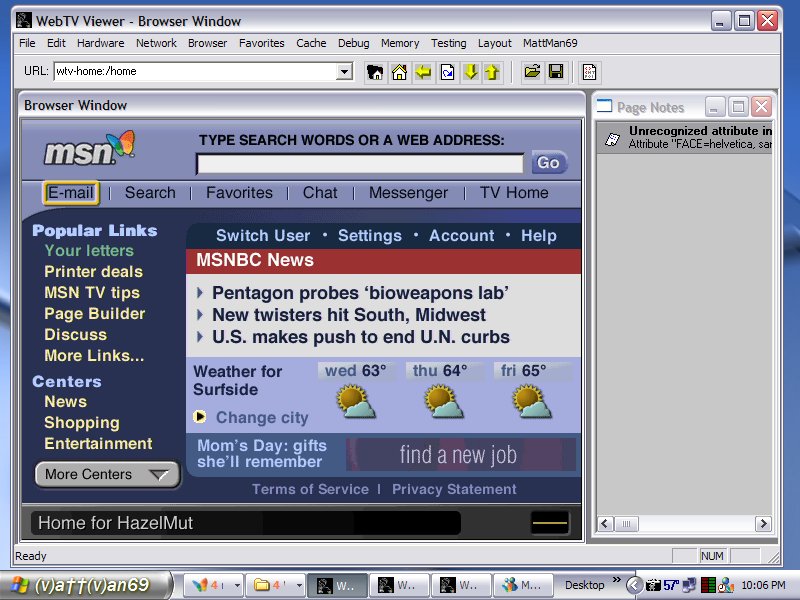Click the Open folder icon in the toolbar
This screenshot has width=800, height=600.
[x=532, y=72]
